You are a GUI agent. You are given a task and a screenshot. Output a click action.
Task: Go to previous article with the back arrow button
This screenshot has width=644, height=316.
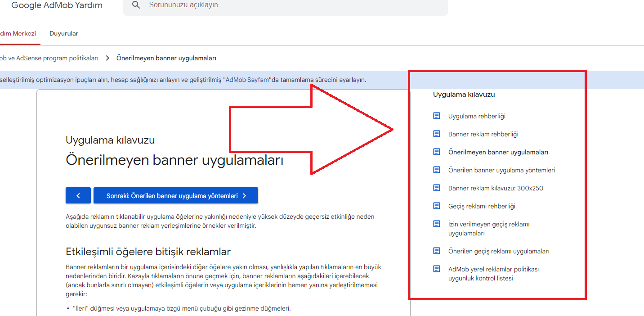pyautogui.click(x=78, y=195)
